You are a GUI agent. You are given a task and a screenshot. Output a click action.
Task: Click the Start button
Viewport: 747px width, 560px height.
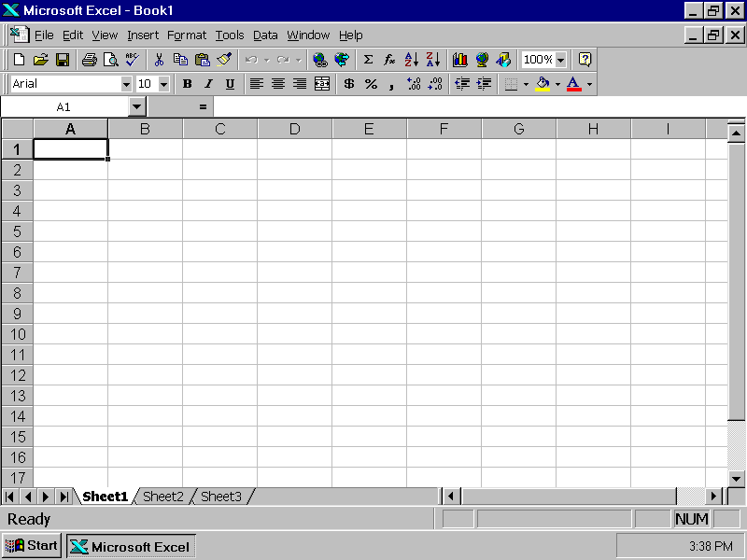31,545
